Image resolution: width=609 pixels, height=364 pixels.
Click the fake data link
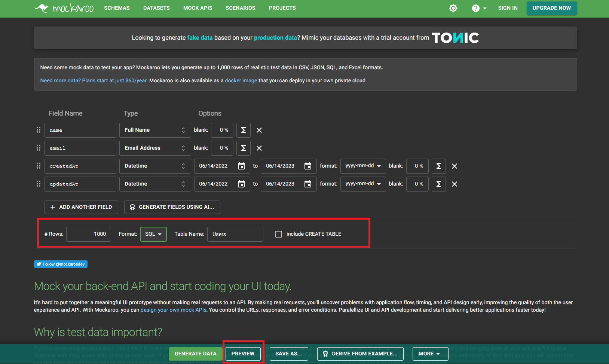tap(200, 38)
